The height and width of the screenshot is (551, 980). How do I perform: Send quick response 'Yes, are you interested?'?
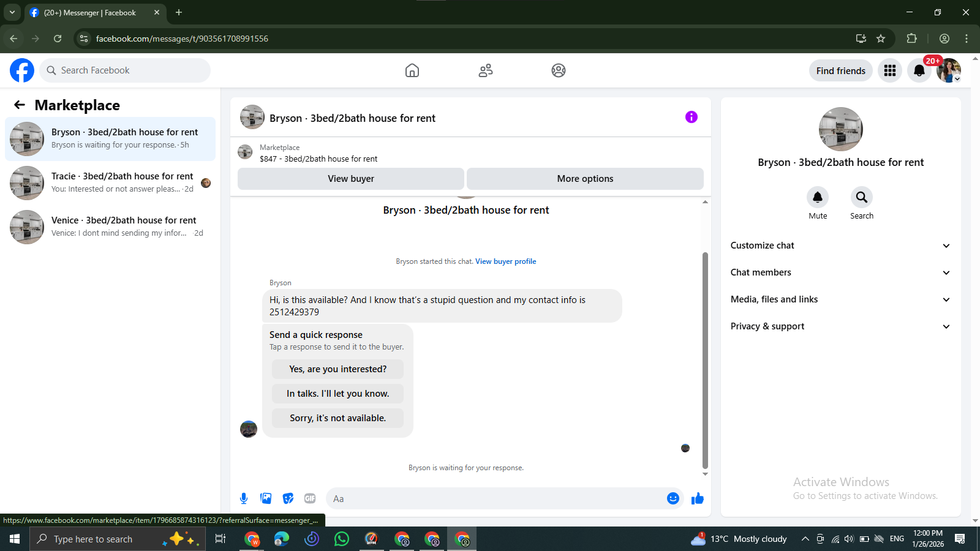[x=338, y=369]
